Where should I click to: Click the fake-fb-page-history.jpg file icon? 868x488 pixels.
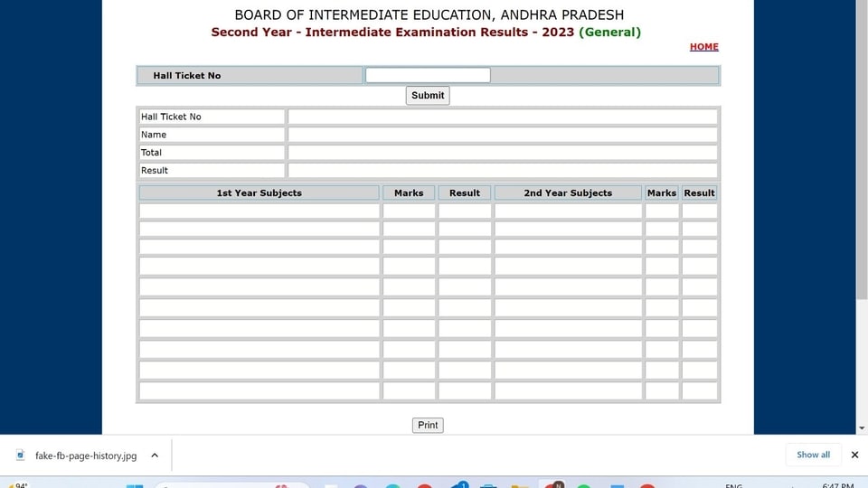click(x=21, y=455)
